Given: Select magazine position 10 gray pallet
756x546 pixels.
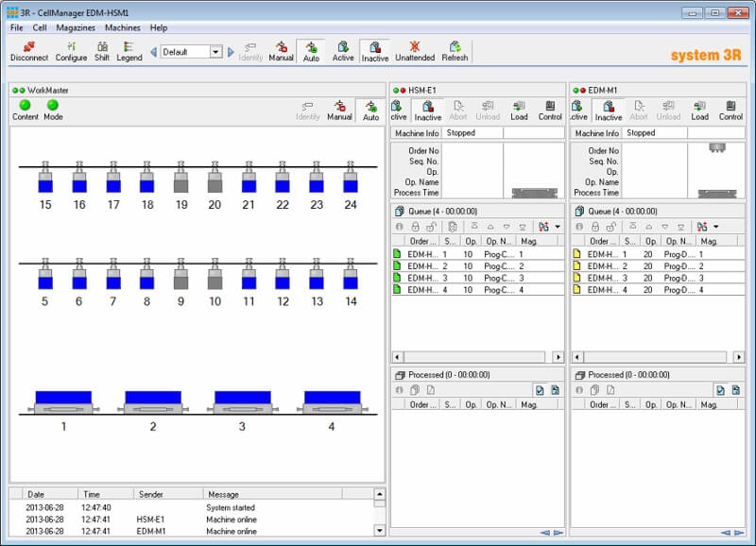Looking at the screenshot, I should [x=215, y=274].
